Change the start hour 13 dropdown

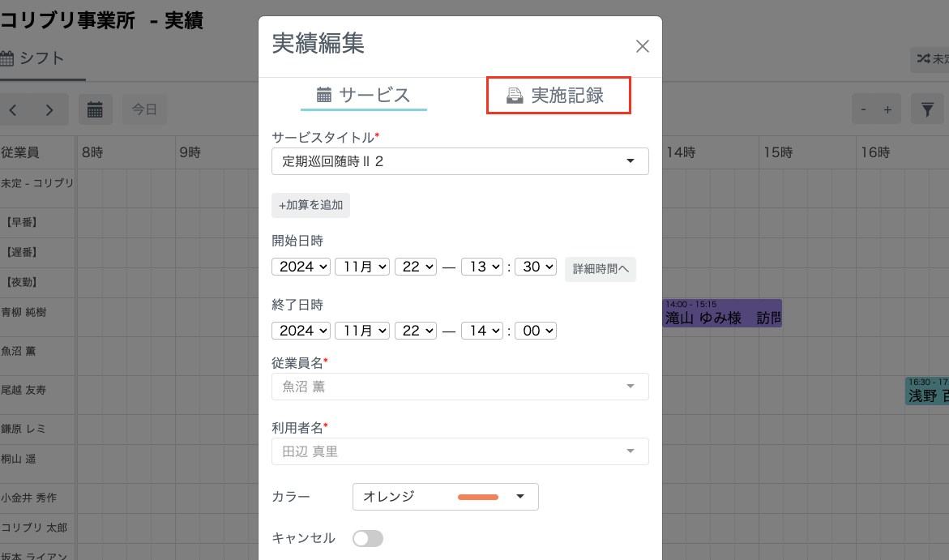482,266
